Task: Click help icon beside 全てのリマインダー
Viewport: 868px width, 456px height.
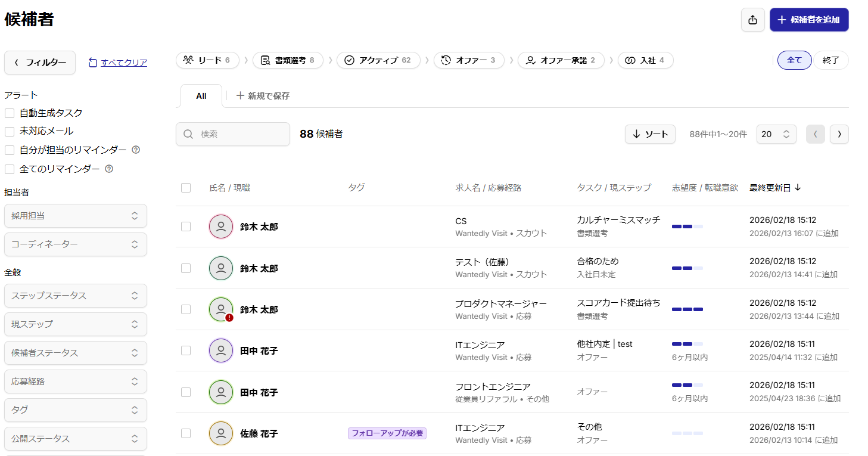Action: point(109,169)
